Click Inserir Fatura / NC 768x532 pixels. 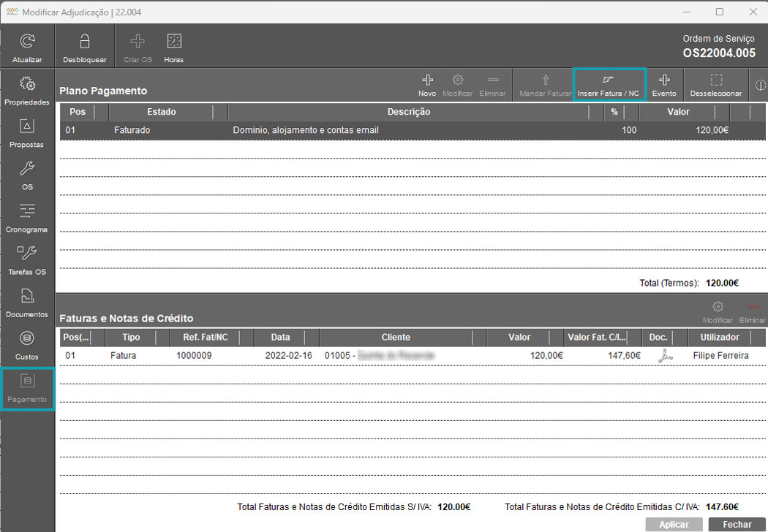(x=609, y=85)
